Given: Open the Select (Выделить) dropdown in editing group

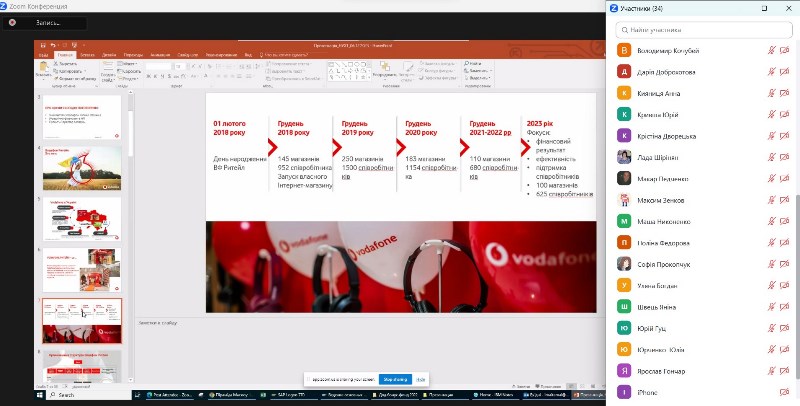Looking at the screenshot, I should [478, 78].
